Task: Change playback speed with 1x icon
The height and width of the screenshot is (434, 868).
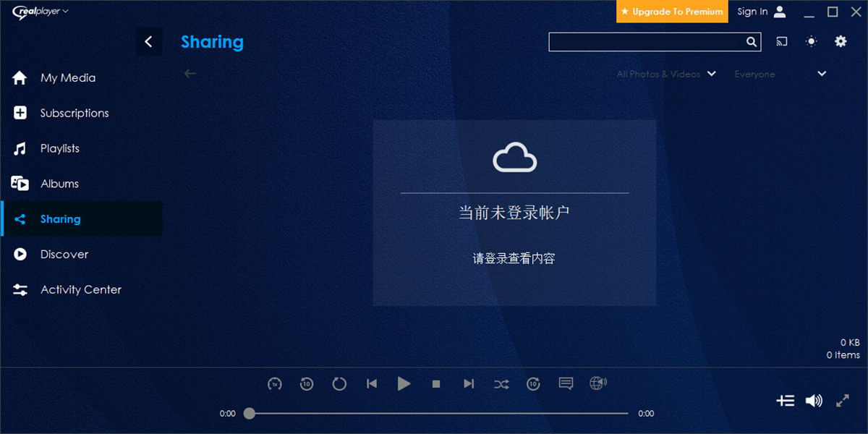Action: click(274, 384)
